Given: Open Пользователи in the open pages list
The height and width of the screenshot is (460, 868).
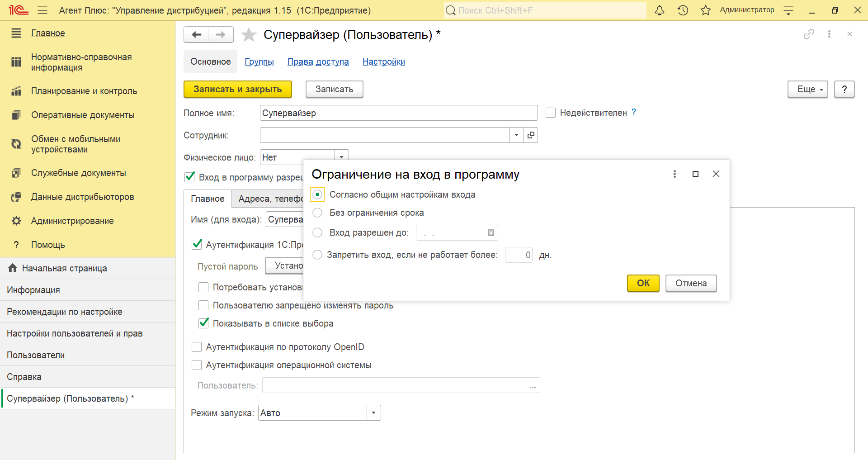Looking at the screenshot, I should coord(88,355).
